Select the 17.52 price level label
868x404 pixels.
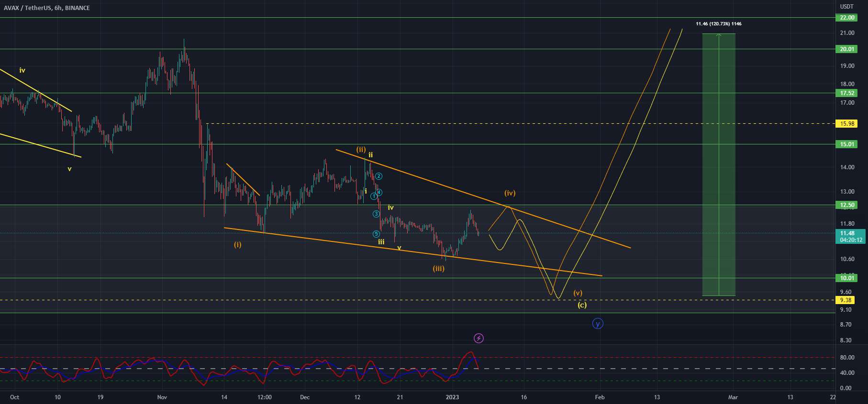point(847,93)
